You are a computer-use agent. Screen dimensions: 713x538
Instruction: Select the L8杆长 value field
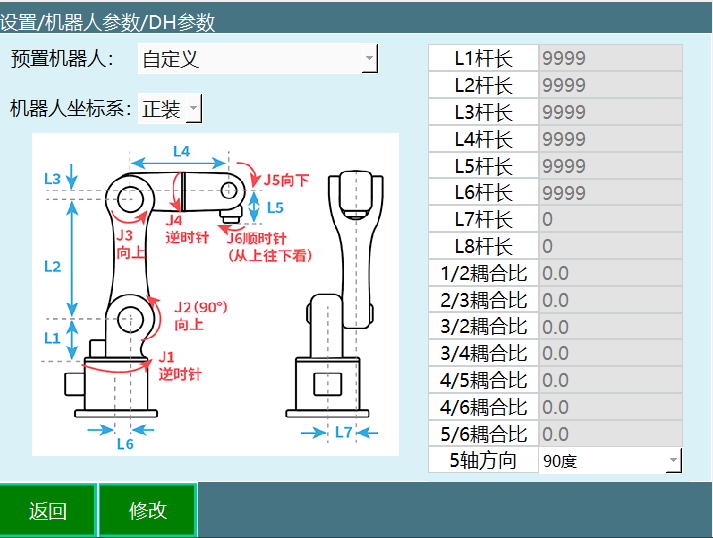click(610, 246)
